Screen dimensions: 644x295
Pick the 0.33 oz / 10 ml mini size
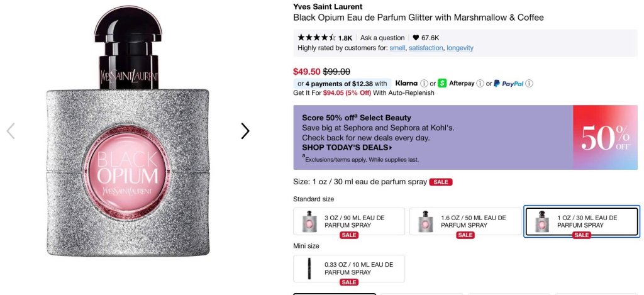click(349, 269)
